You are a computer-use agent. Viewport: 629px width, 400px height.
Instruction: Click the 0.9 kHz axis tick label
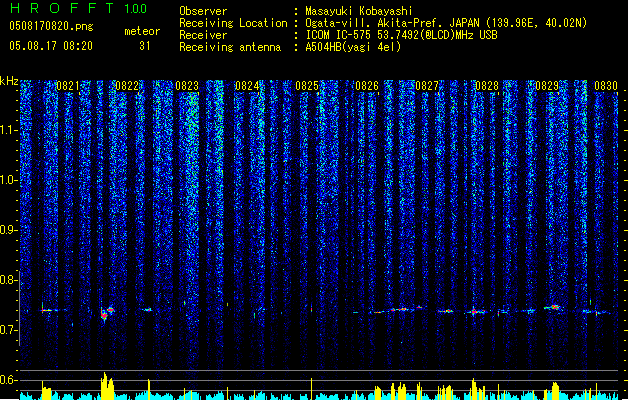coord(9,230)
